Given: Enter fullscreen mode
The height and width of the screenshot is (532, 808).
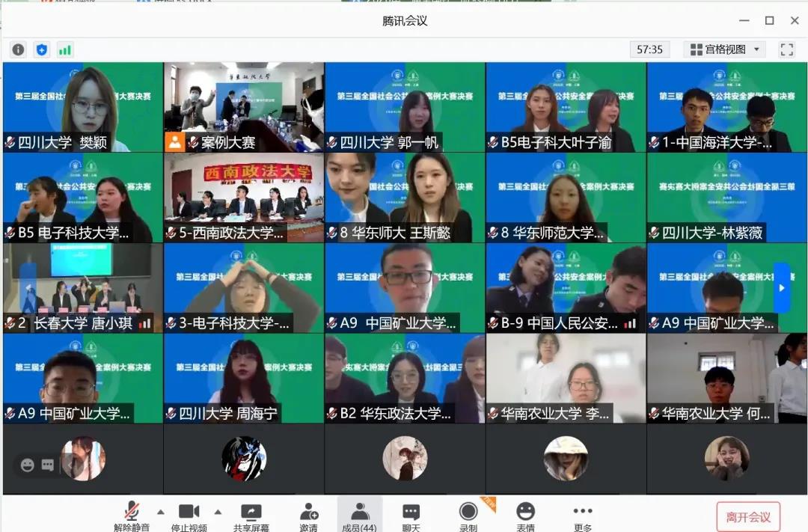Looking at the screenshot, I should [x=786, y=49].
